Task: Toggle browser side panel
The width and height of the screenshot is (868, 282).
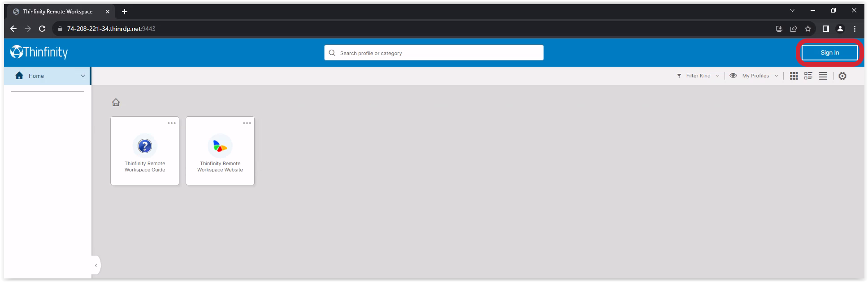Action: (825, 29)
